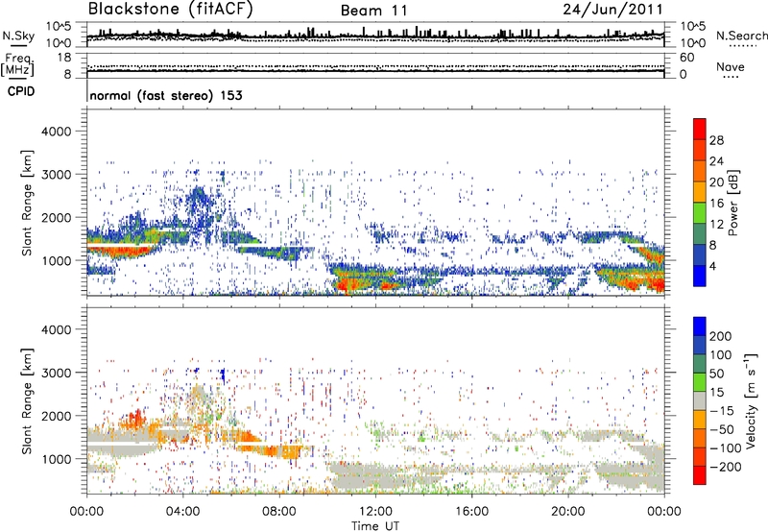Click "4000" on the power panel range axis
The height and width of the screenshot is (532, 768).
tap(56, 132)
